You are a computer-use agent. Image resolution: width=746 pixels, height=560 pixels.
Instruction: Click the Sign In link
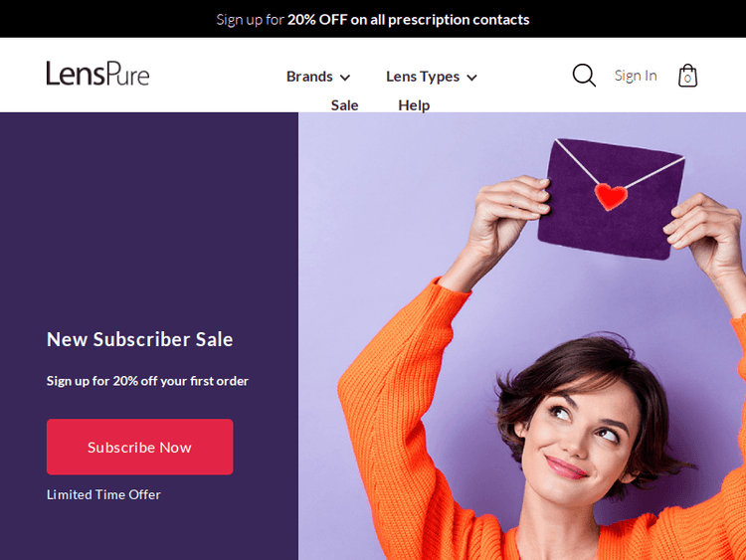[x=636, y=76]
